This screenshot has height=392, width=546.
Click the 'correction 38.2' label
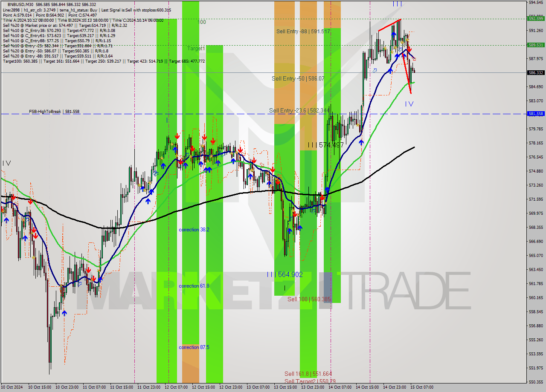(x=194, y=230)
